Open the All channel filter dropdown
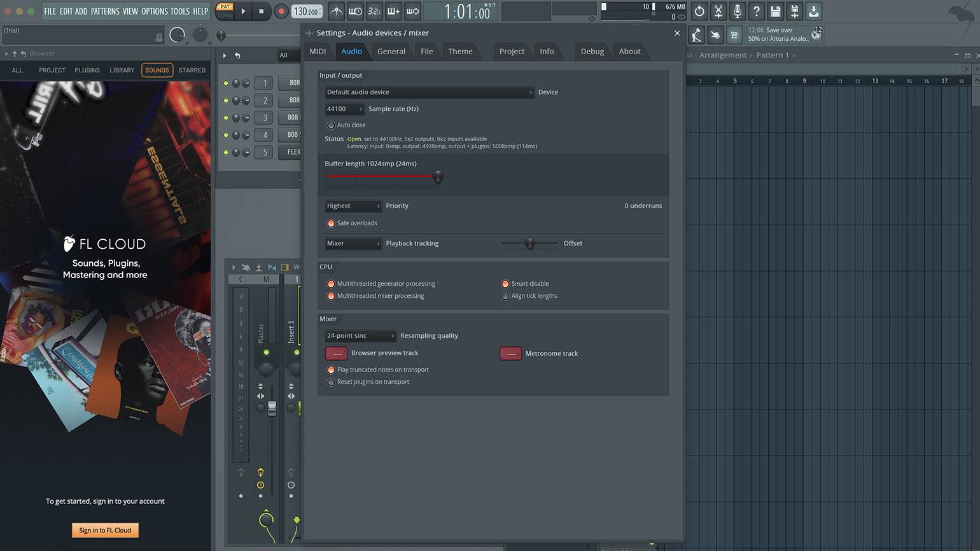Viewport: 980px width, 551px height. click(x=290, y=55)
